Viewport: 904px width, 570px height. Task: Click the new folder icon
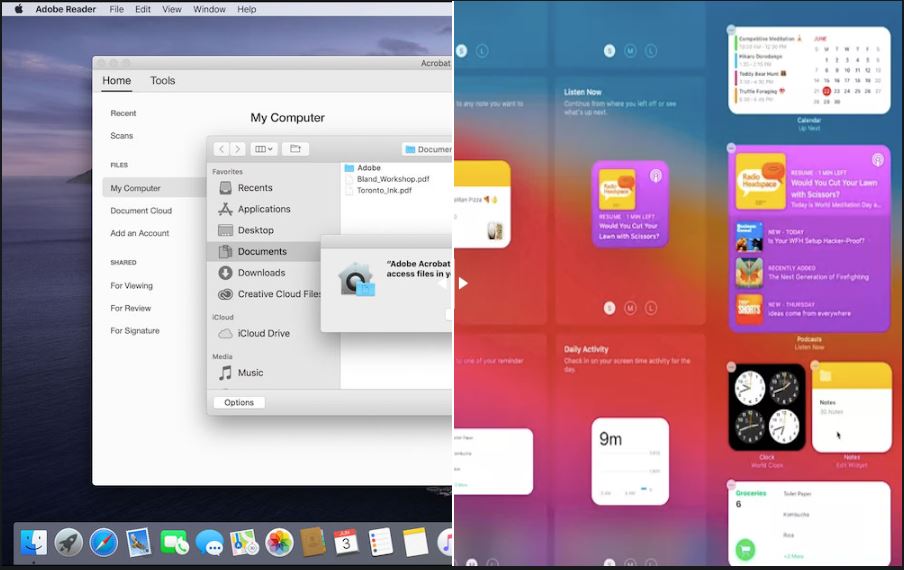295,149
